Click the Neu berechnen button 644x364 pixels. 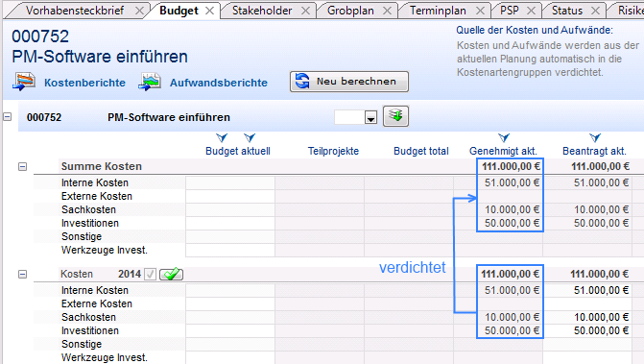[349, 82]
